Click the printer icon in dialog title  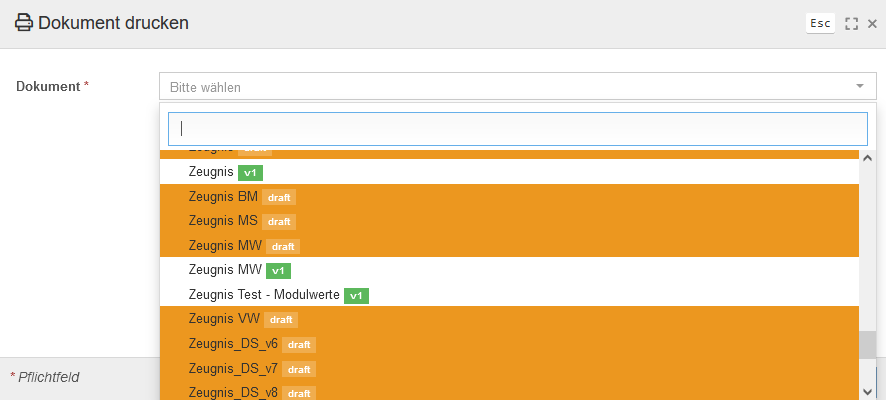coord(24,23)
